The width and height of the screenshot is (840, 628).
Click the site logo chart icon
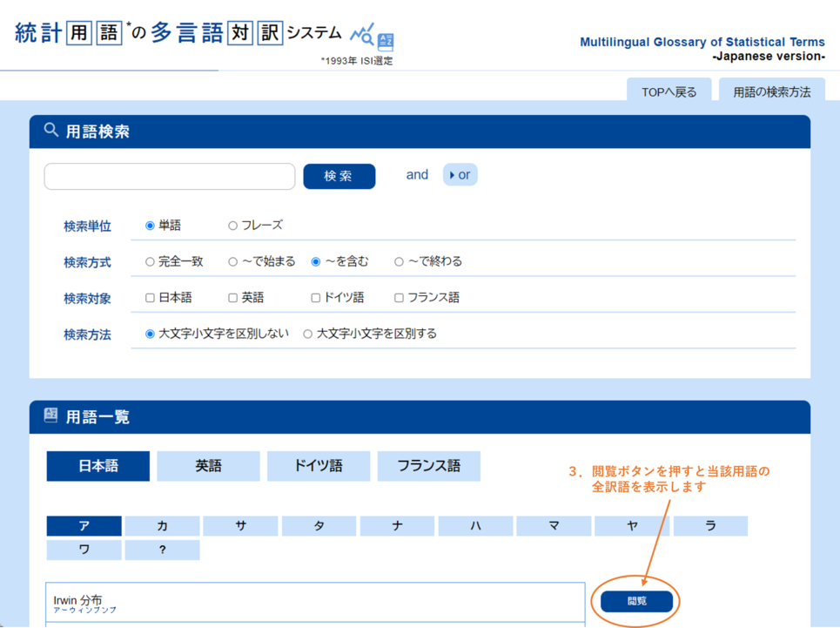pos(372,37)
